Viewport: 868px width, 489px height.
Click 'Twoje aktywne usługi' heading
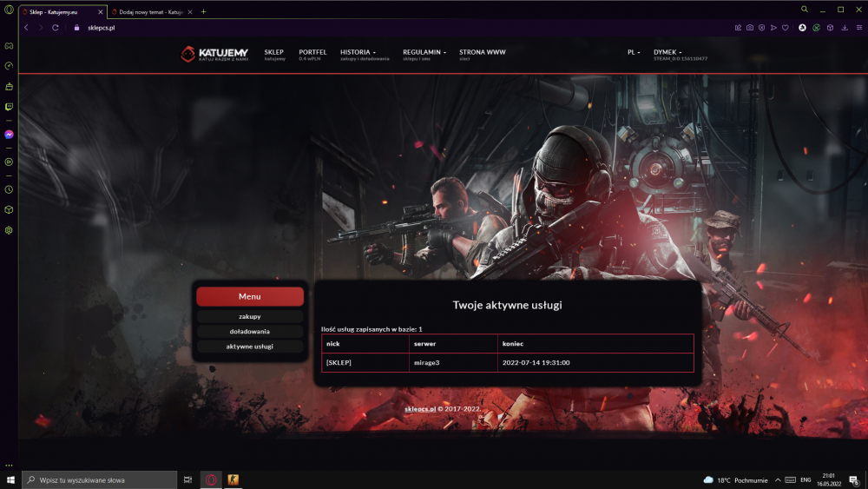click(x=507, y=305)
